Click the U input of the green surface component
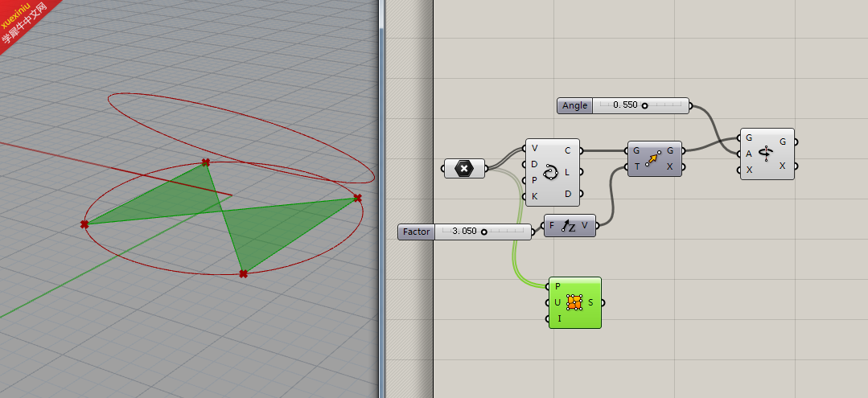 (557, 303)
